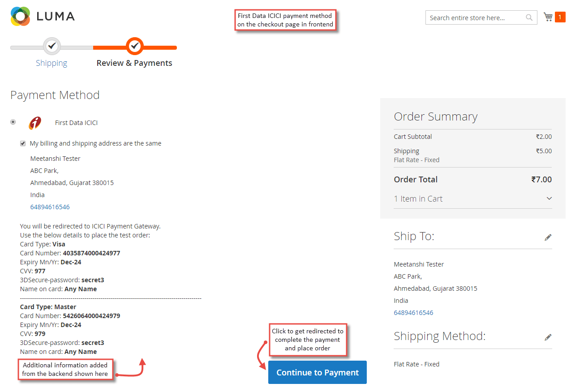Click the phone number in Ship To section

413,313
